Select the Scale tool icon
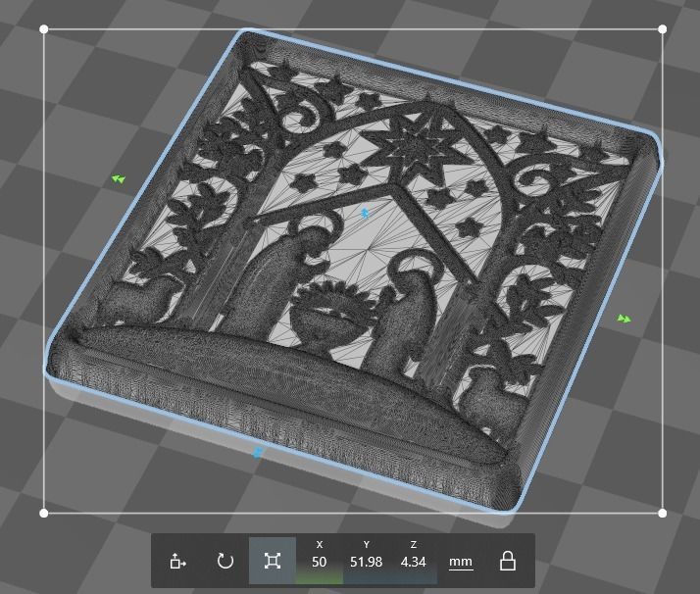Screen dimensions: 700x594 (273, 561)
